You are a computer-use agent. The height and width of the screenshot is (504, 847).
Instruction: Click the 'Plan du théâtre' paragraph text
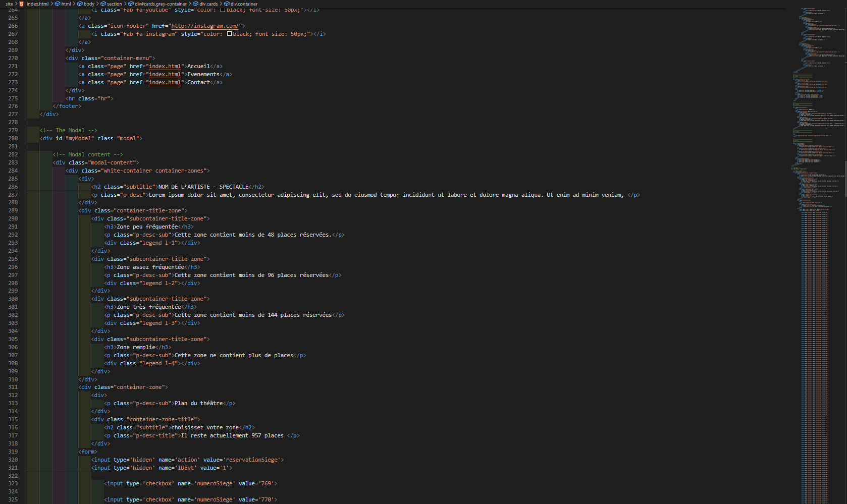click(x=198, y=403)
